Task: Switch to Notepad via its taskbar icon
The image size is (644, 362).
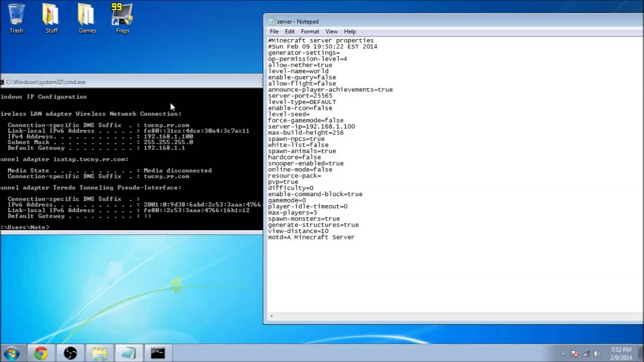Action: 128,353
